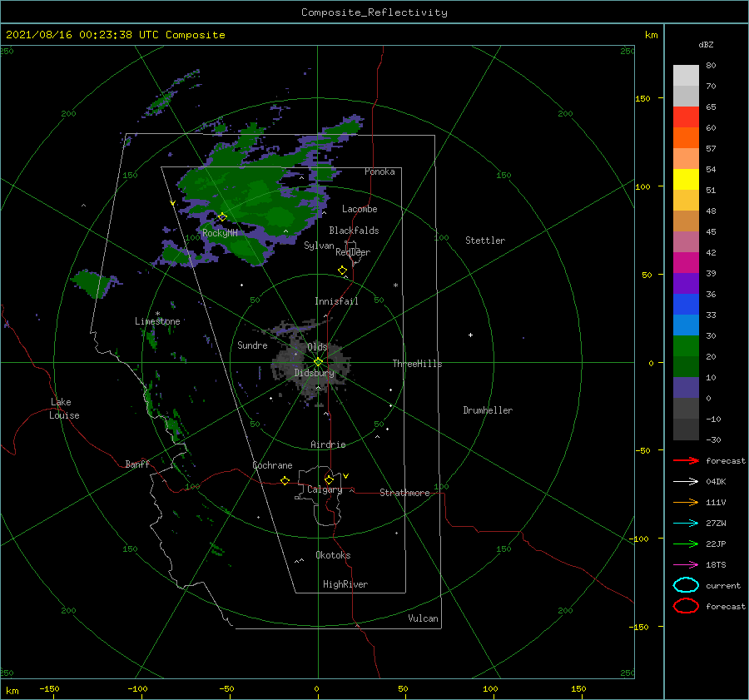Click the Innisfail label
This screenshot has height=700, width=749.
336,301
